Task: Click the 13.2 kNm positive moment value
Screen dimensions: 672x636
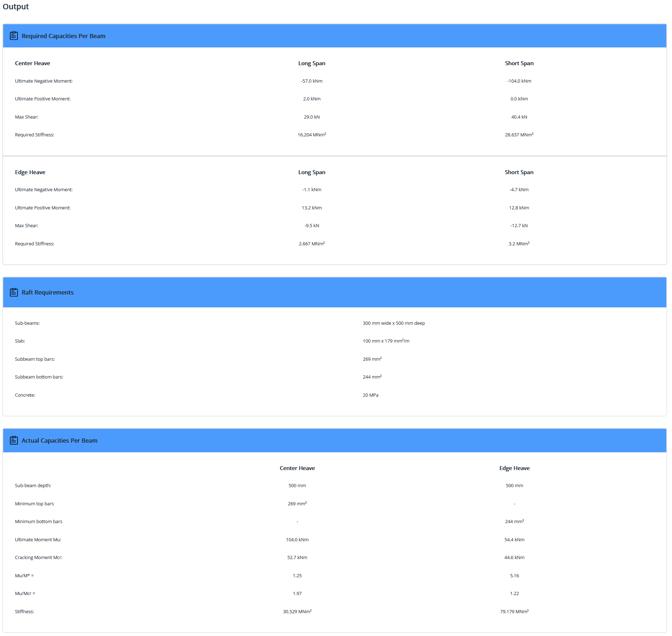Action: coord(312,208)
